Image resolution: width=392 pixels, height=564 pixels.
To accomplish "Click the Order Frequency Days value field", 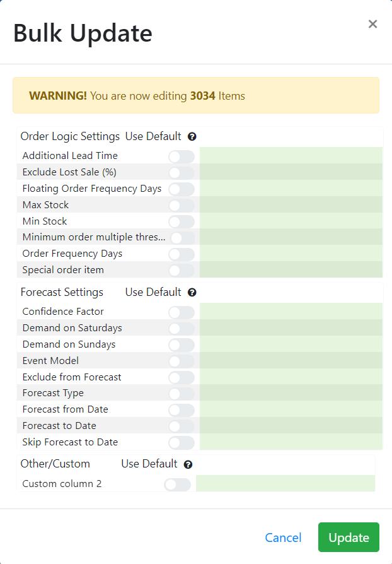I will tap(291, 254).
